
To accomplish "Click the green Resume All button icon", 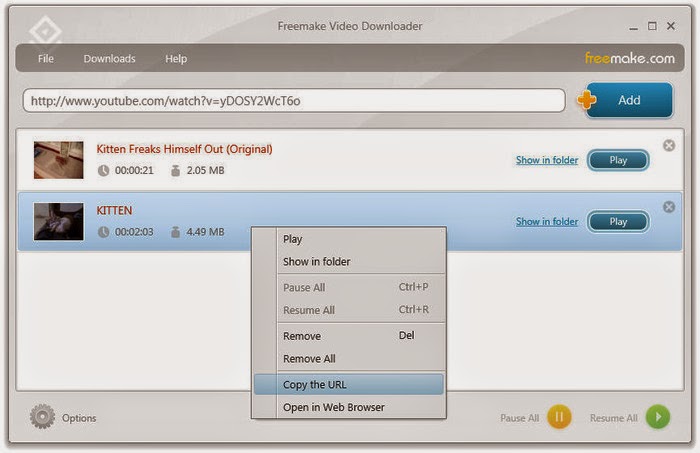I will click(658, 417).
